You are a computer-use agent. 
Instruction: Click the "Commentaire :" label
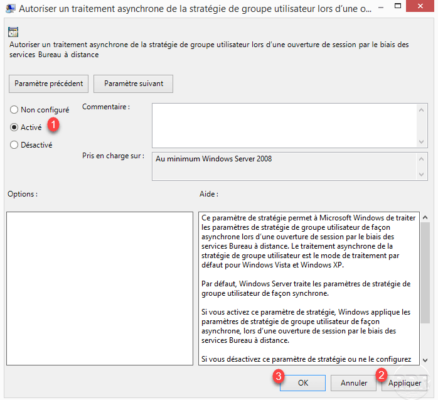tap(106, 107)
